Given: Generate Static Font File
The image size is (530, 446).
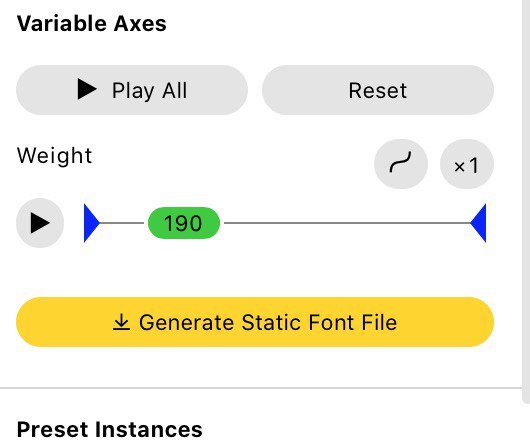Looking at the screenshot, I should click(255, 322).
